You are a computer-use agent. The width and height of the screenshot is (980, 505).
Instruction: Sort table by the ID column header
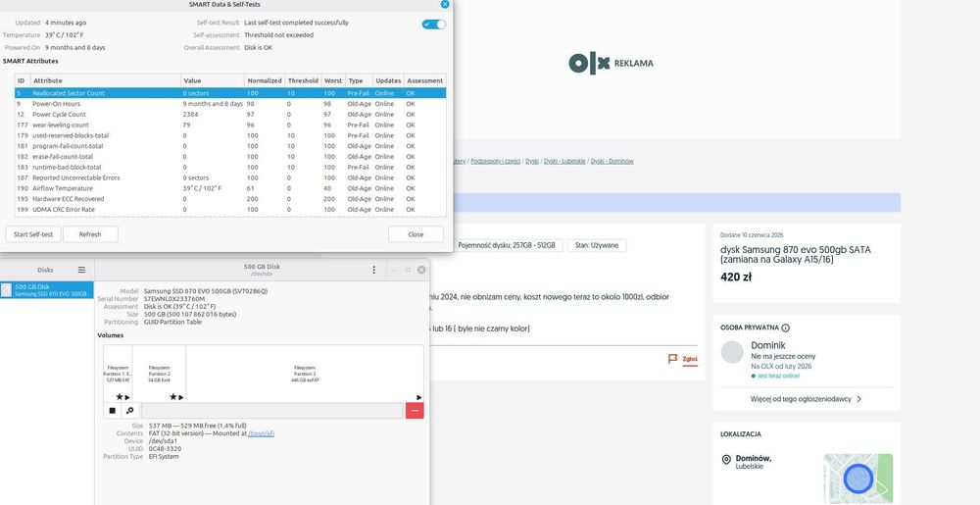(x=23, y=80)
